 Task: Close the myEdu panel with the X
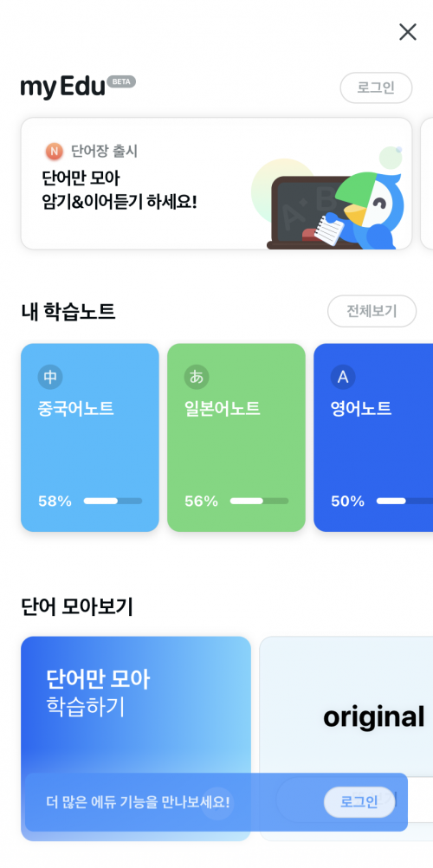click(408, 32)
